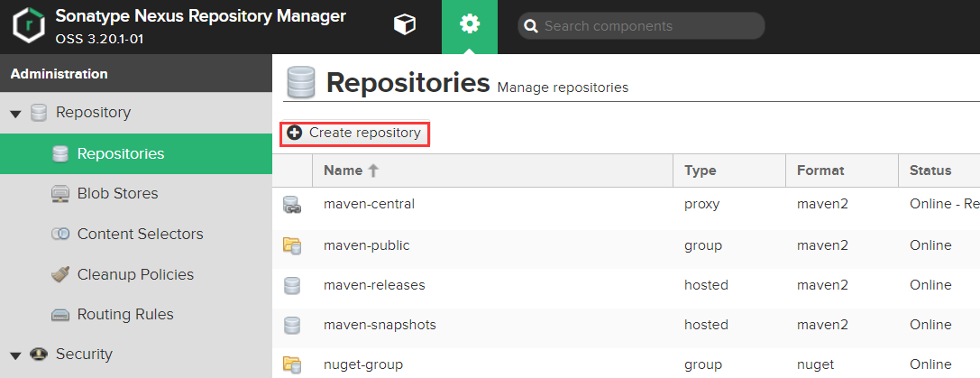Click the Sonatype Nexus hexagon logo
980x378 pixels.
click(29, 26)
